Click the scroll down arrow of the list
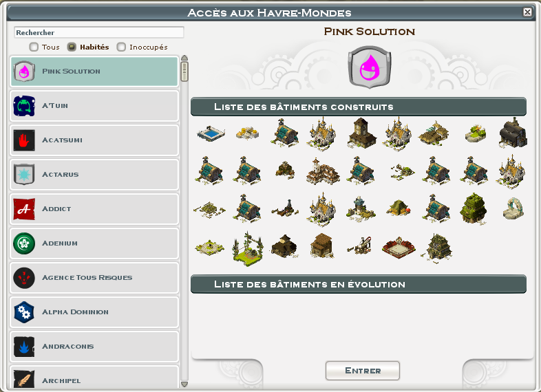Viewport: 541px width, 392px height. click(184, 384)
